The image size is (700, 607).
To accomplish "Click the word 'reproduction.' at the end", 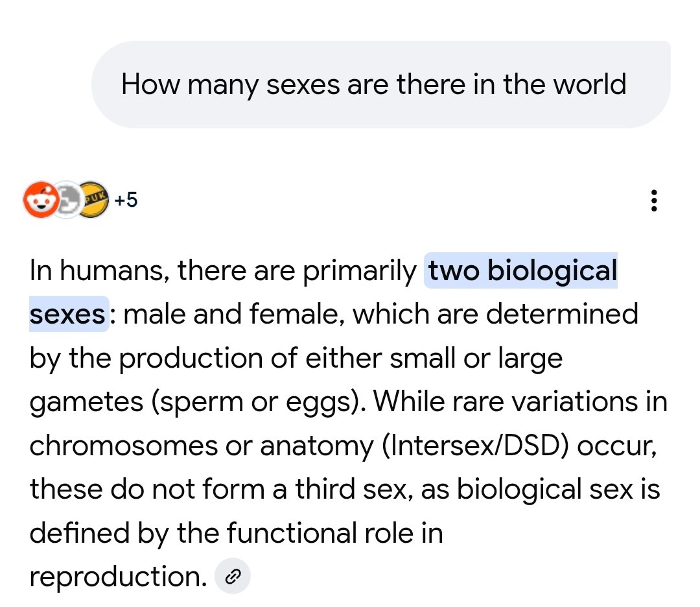I will pyautogui.click(x=117, y=577).
